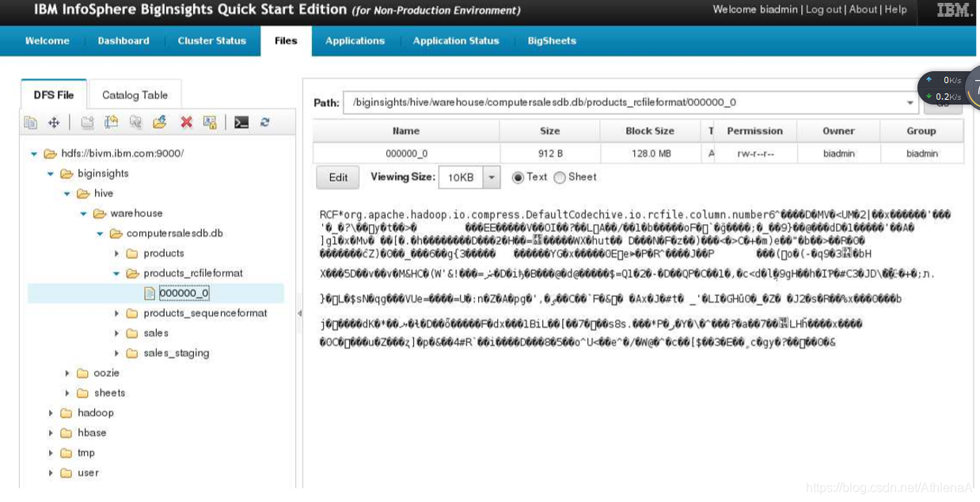
Task: Expand the products folder node
Action: 116,253
